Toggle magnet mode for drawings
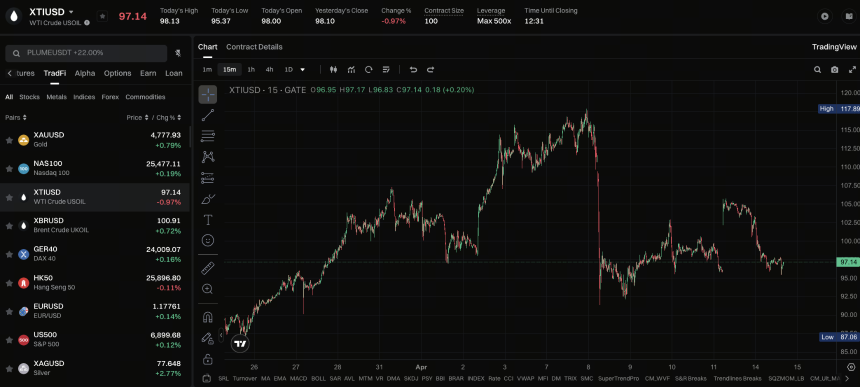 (208, 317)
